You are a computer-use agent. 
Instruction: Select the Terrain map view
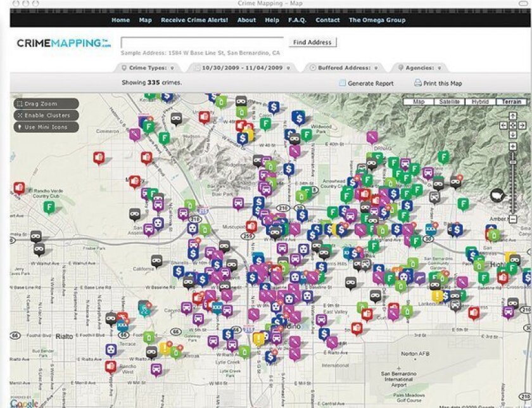point(511,101)
